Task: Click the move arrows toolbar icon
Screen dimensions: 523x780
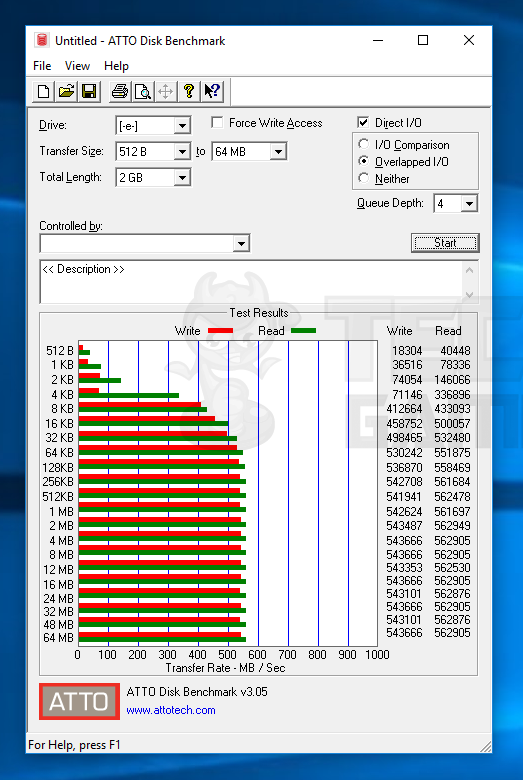Action: [x=165, y=92]
